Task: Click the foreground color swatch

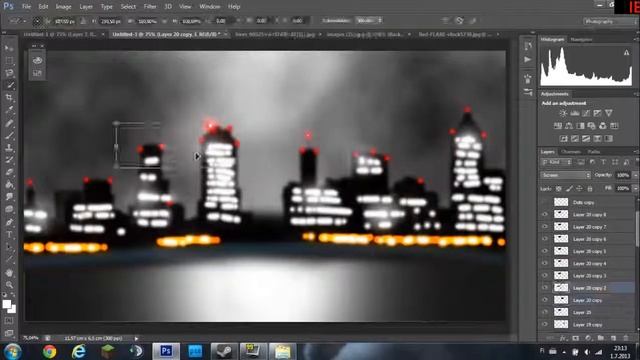Action: point(7,304)
